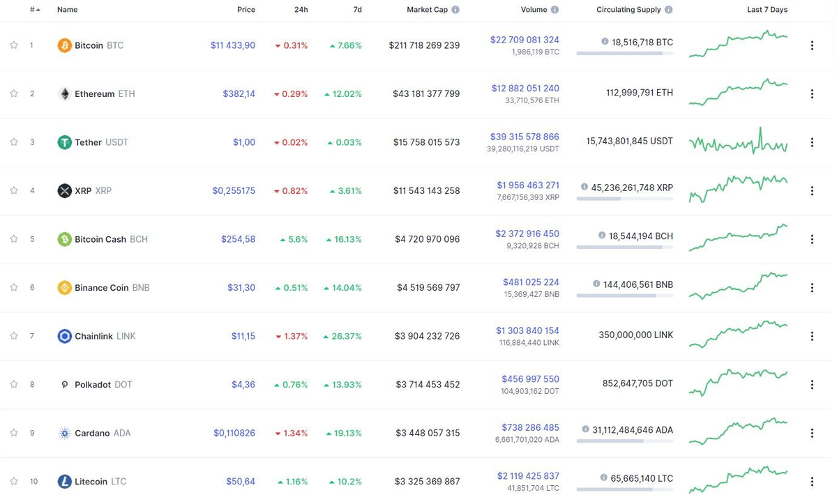Toggle watchlist star for Tether
837x504 pixels.
click(x=14, y=142)
